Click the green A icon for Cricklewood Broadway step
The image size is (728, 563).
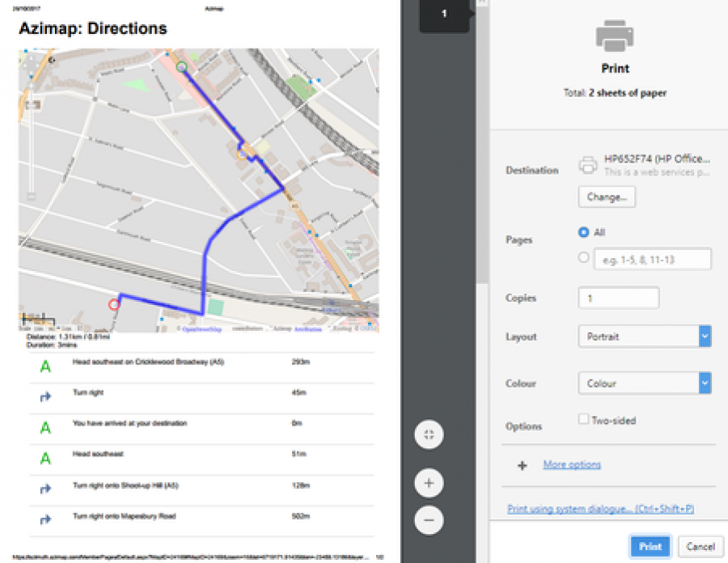tap(45, 366)
